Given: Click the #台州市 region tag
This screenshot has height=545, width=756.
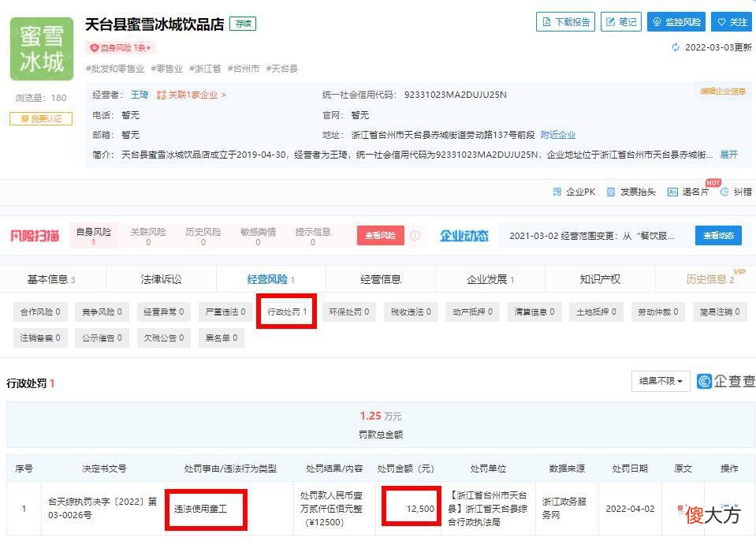Looking at the screenshot, I should coord(244,69).
